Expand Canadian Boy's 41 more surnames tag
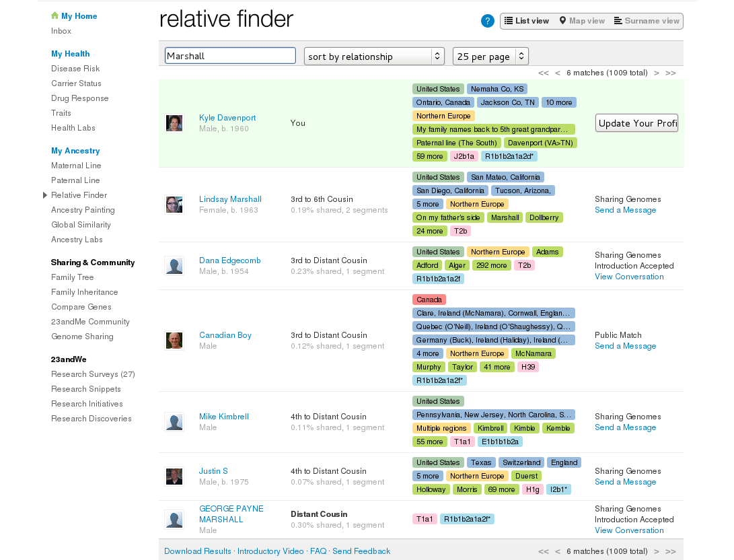 tap(497, 367)
